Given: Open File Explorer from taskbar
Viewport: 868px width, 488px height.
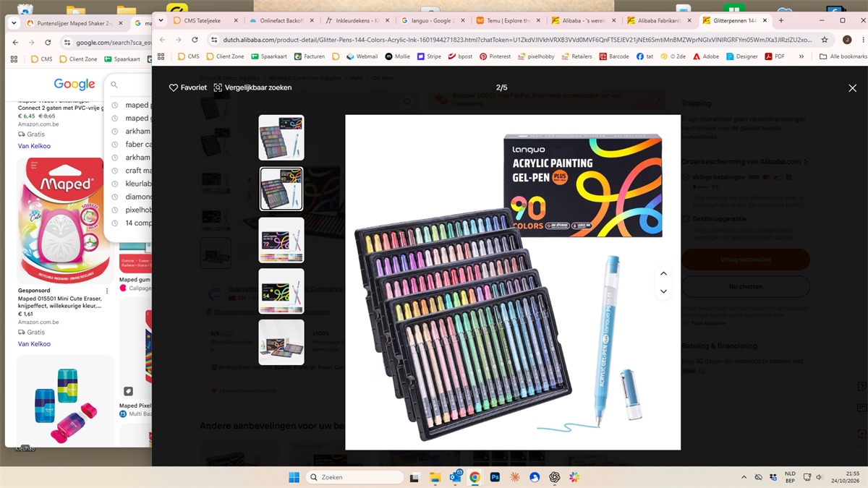Looking at the screenshot, I should point(435,477).
